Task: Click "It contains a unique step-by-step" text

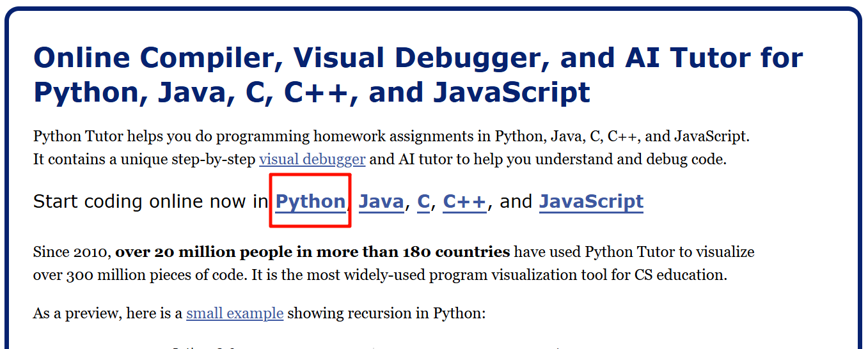Action: pyautogui.click(x=145, y=159)
